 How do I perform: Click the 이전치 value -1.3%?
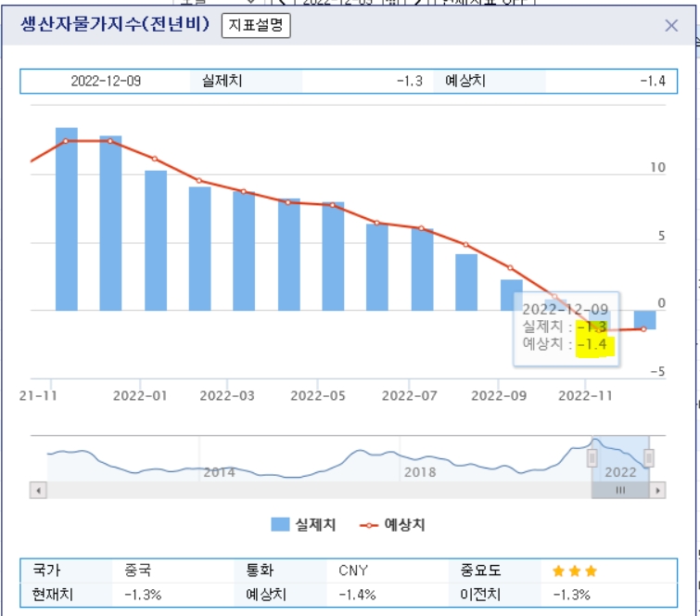click(x=571, y=595)
